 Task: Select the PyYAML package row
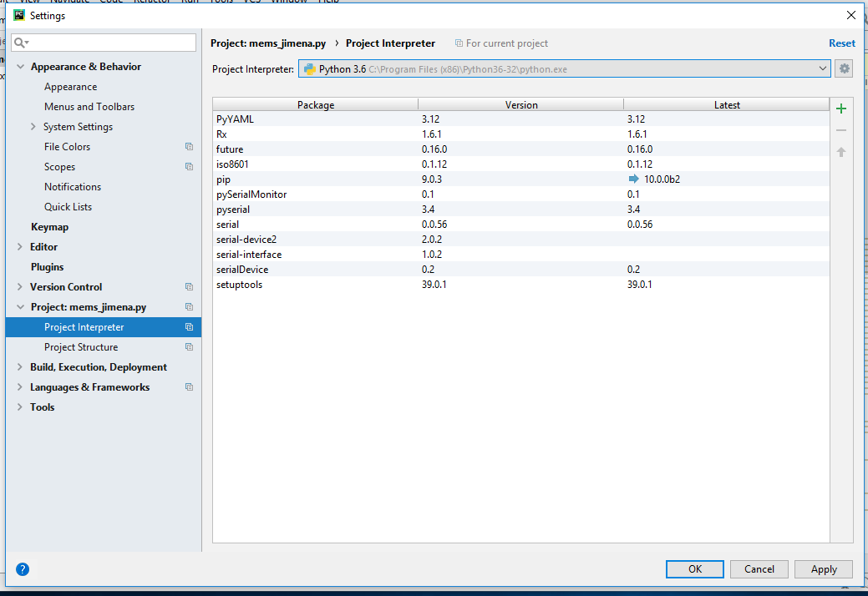[521, 119]
